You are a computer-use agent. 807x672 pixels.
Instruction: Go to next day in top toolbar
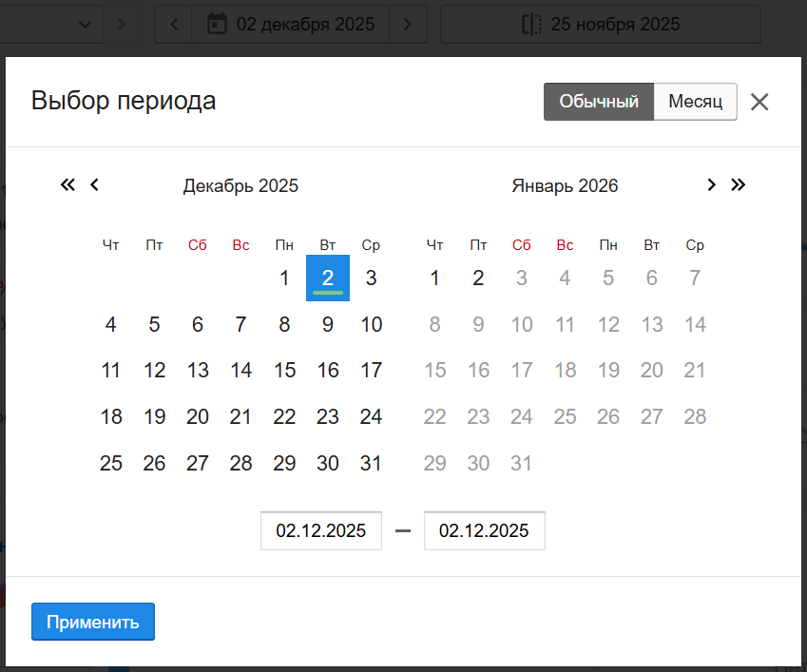[408, 24]
